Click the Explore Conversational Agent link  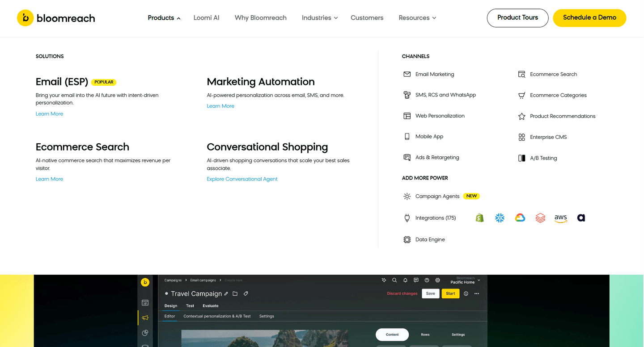242,179
